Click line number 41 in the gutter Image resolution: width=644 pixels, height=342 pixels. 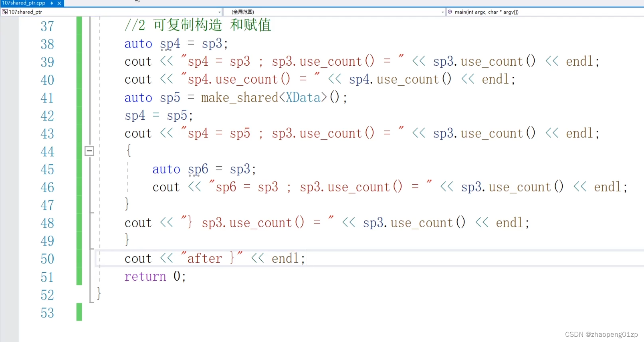point(47,98)
